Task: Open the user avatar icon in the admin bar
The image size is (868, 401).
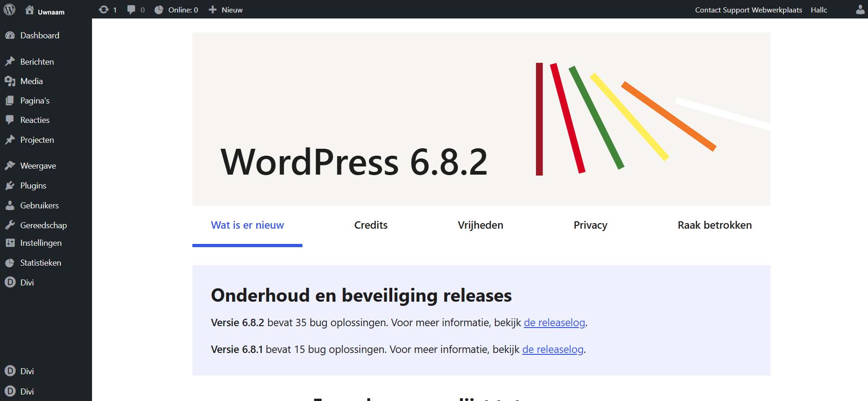Action: coord(860,10)
